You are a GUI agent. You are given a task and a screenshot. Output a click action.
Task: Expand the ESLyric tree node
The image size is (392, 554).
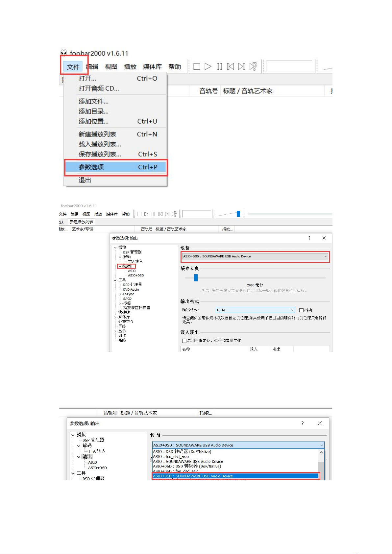[x=120, y=294]
